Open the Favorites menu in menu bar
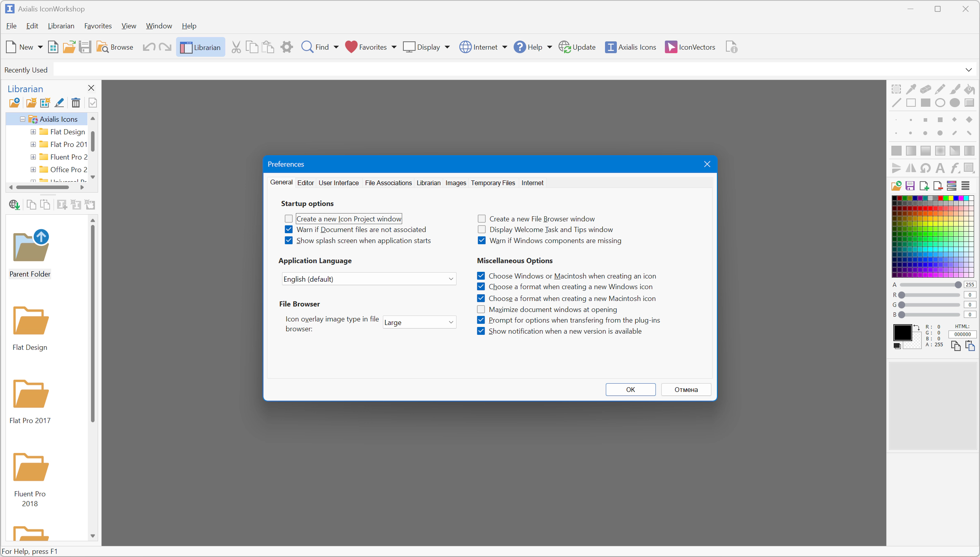The image size is (980, 557). click(98, 26)
